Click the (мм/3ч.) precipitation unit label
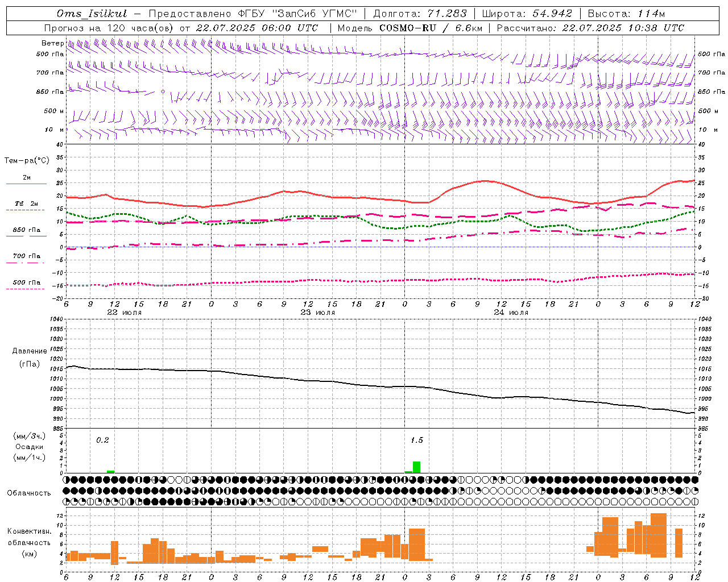 pos(30,435)
